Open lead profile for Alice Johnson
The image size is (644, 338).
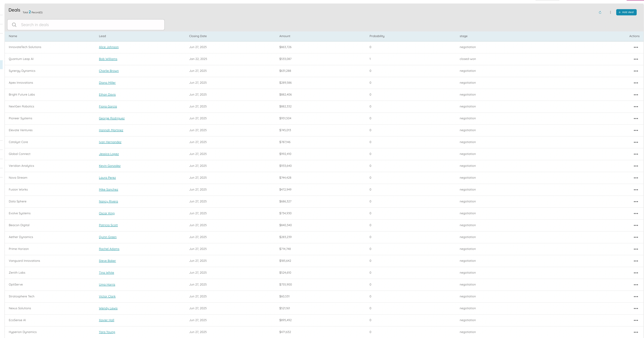point(109,47)
